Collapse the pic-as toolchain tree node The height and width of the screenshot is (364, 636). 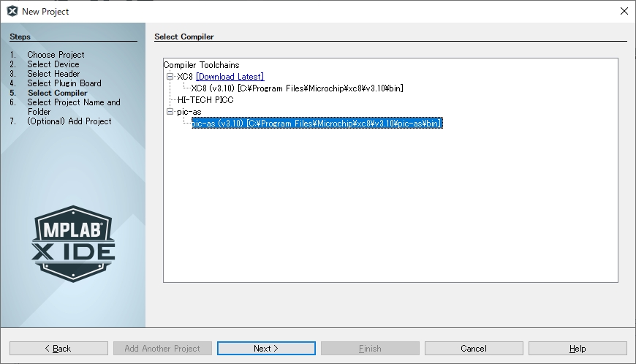[x=170, y=112]
